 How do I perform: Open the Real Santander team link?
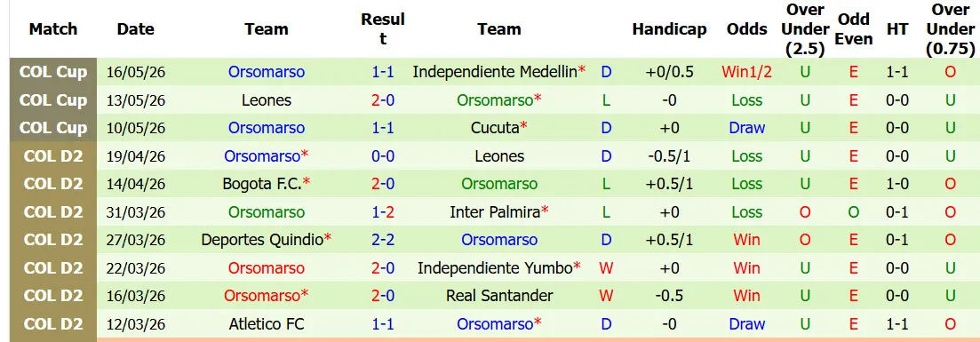[499, 296]
